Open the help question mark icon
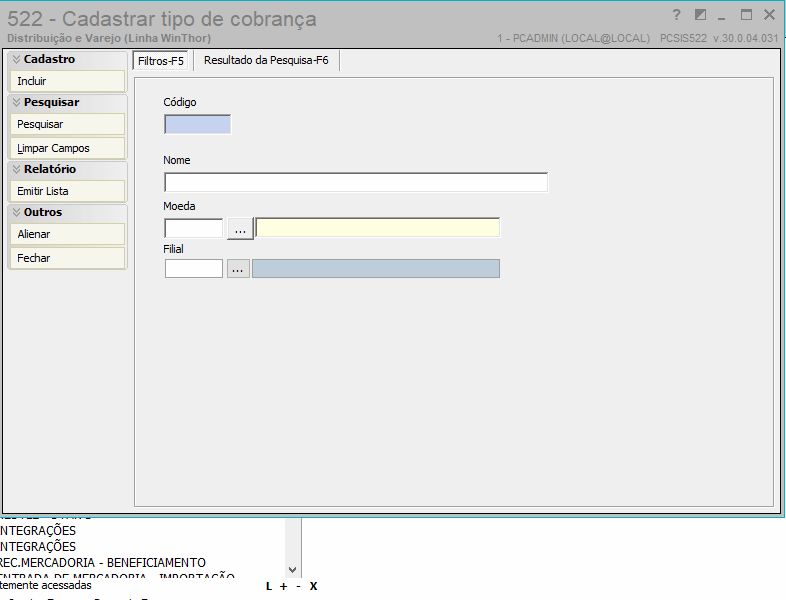This screenshot has width=786, height=600. (x=676, y=15)
